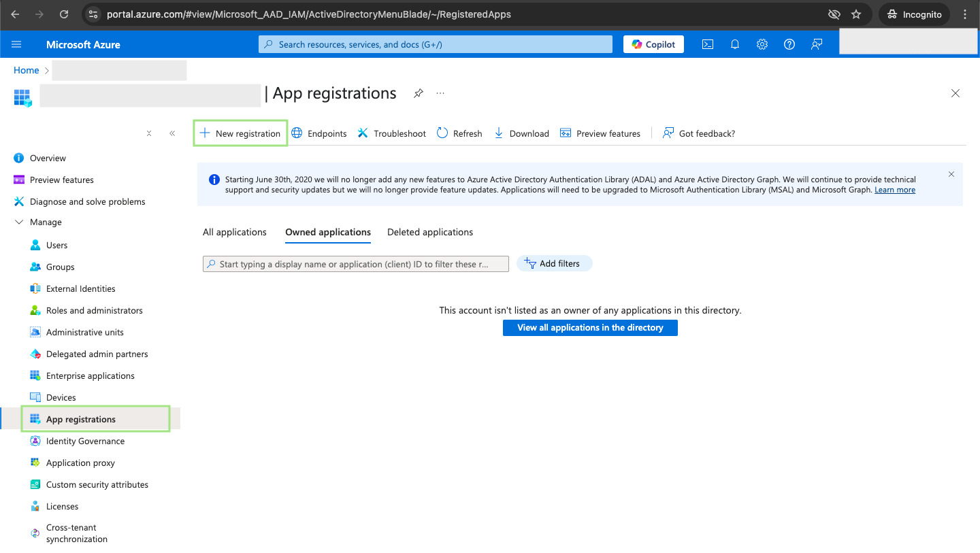Open Endpoints from the toolbar
The width and height of the screenshot is (980, 553).
coord(319,133)
